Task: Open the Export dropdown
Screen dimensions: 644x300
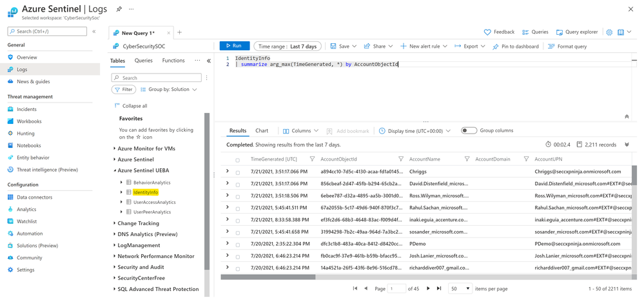Action: pos(470,46)
